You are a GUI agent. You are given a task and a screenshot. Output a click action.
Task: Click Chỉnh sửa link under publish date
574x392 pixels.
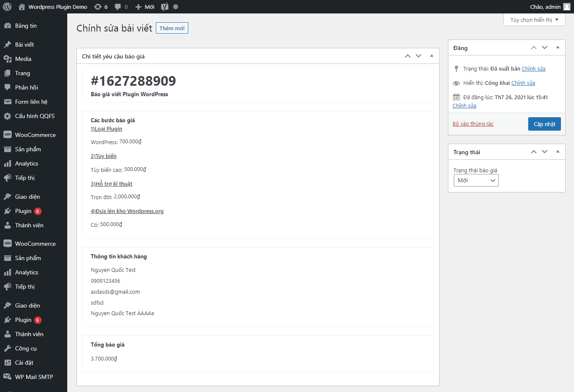coord(464,105)
